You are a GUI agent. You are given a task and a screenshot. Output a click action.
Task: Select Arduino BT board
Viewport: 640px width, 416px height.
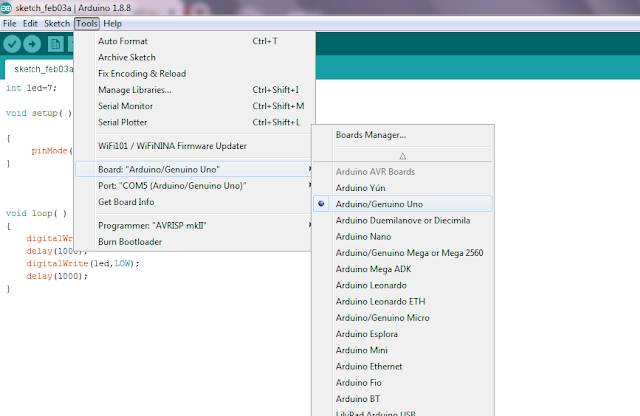click(x=403, y=398)
